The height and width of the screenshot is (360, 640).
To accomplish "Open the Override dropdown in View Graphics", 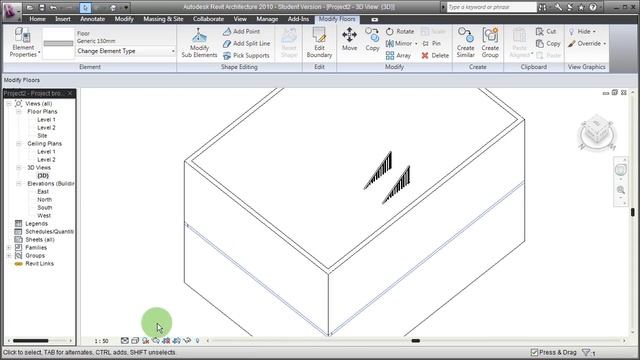I will click(x=587, y=43).
